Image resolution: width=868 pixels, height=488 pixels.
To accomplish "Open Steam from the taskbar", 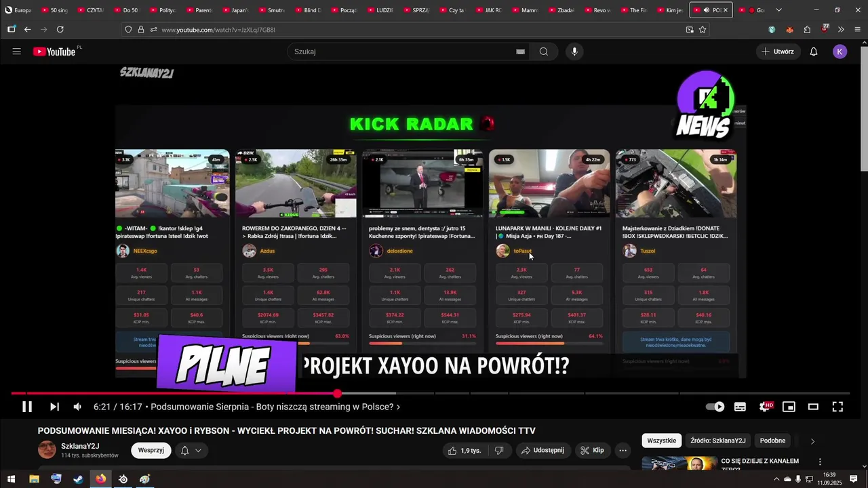I will pos(78,479).
